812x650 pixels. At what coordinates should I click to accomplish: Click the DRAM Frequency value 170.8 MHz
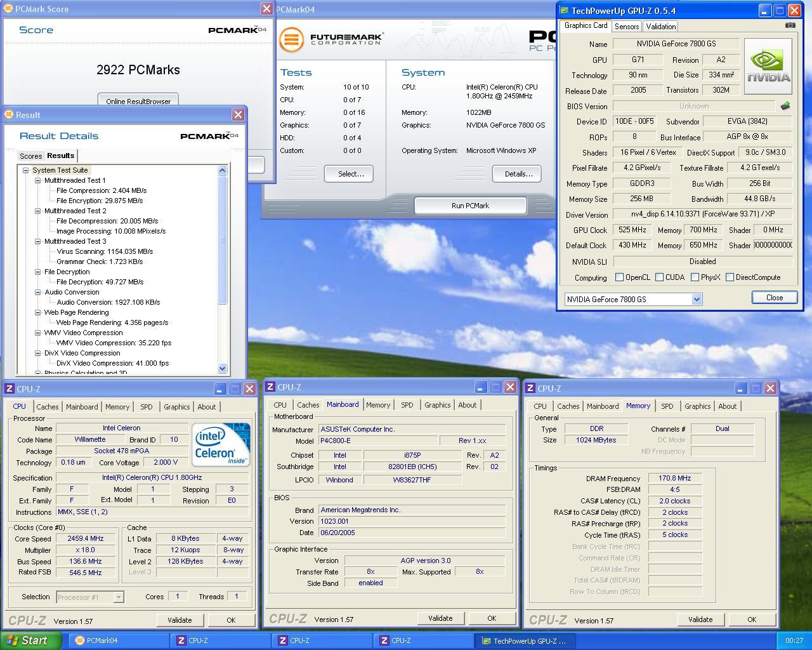pyautogui.click(x=675, y=478)
